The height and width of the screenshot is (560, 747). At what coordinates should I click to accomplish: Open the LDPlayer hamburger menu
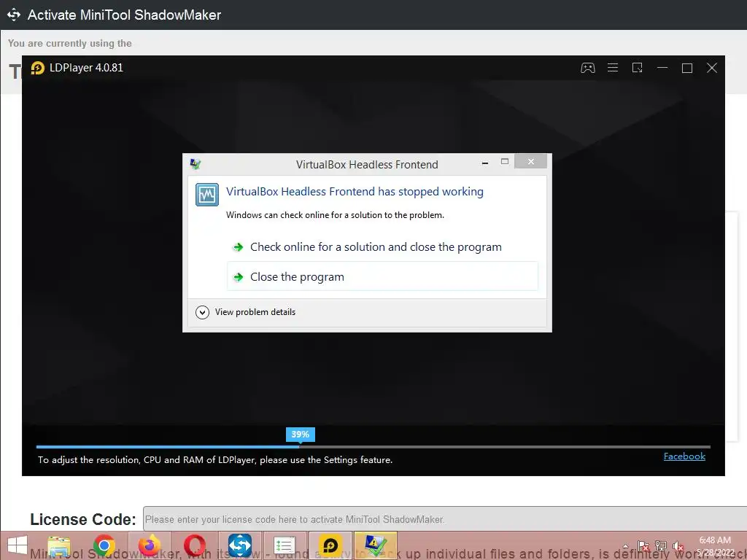613,68
